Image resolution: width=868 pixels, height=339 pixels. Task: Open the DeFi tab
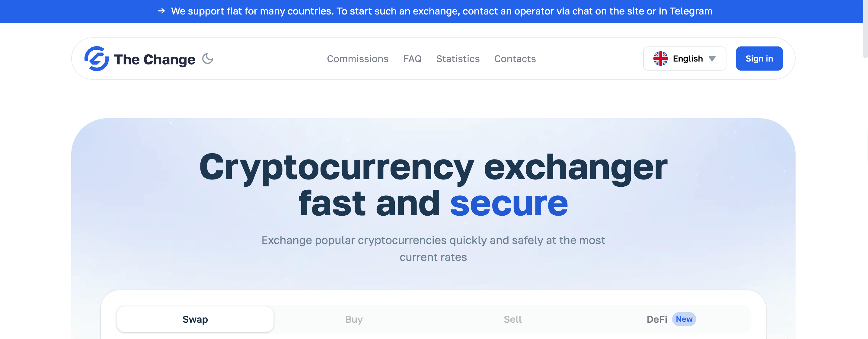point(657,319)
